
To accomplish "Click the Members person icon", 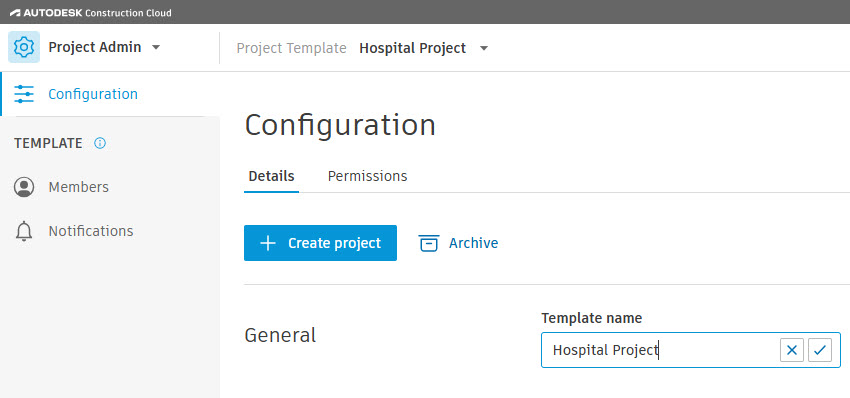I will click(x=24, y=187).
